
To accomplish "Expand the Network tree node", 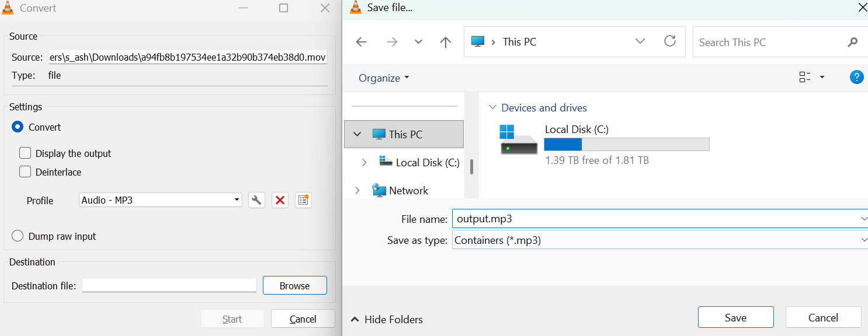I will [x=357, y=190].
